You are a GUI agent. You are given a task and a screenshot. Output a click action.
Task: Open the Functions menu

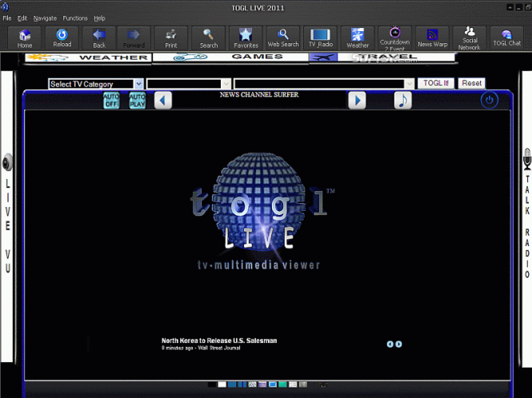pyautogui.click(x=75, y=18)
